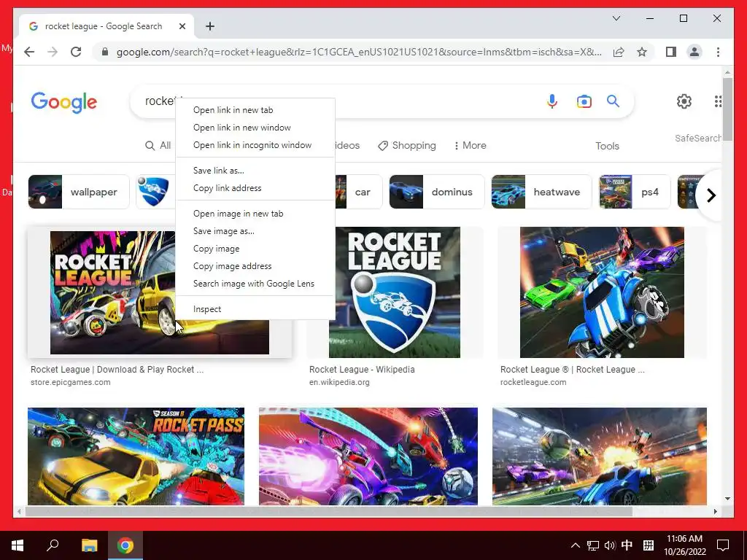Select Copy image address

click(255, 266)
